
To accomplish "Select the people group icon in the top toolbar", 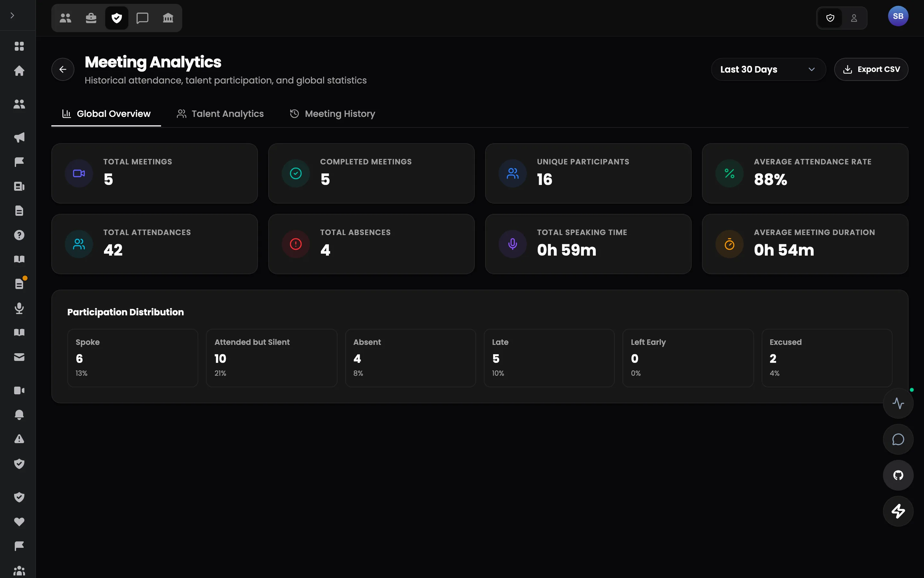I will tap(65, 18).
